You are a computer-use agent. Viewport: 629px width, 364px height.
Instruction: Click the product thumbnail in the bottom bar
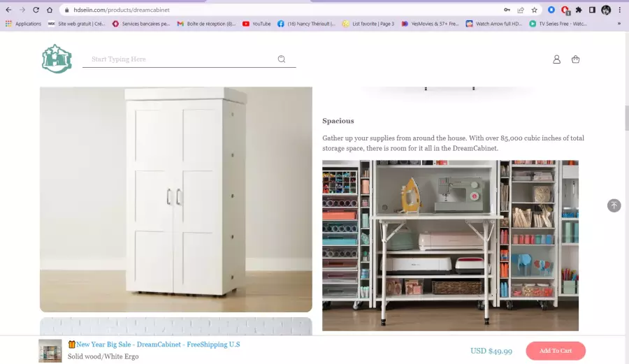(50, 351)
